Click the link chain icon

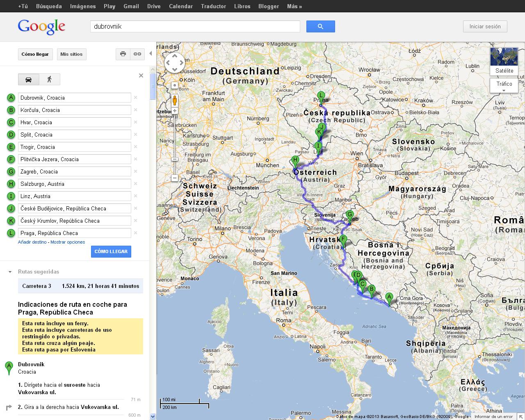(x=137, y=54)
